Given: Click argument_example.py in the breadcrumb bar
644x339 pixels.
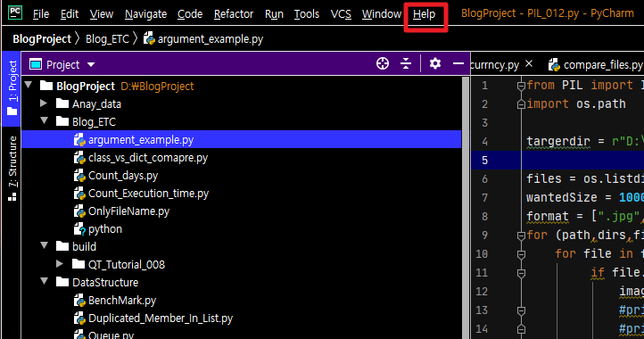Looking at the screenshot, I should pyautogui.click(x=203, y=39).
